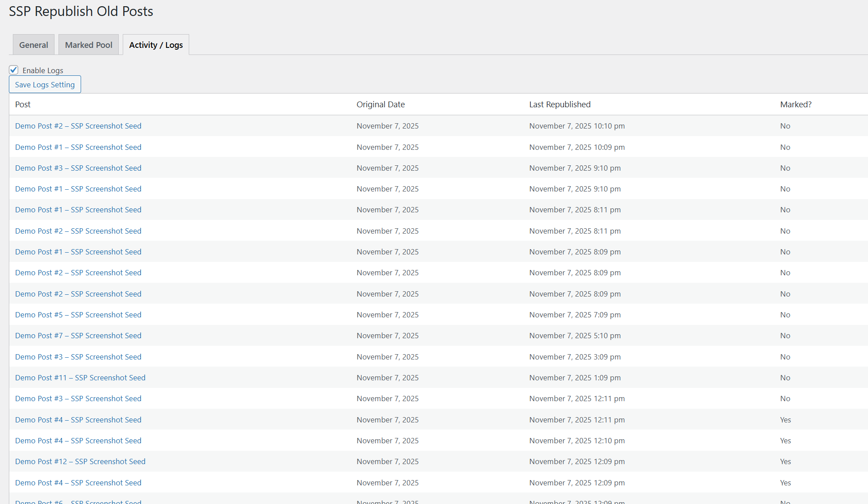Open the Demo Post #12 link
This screenshot has width=868, height=504.
[80, 461]
